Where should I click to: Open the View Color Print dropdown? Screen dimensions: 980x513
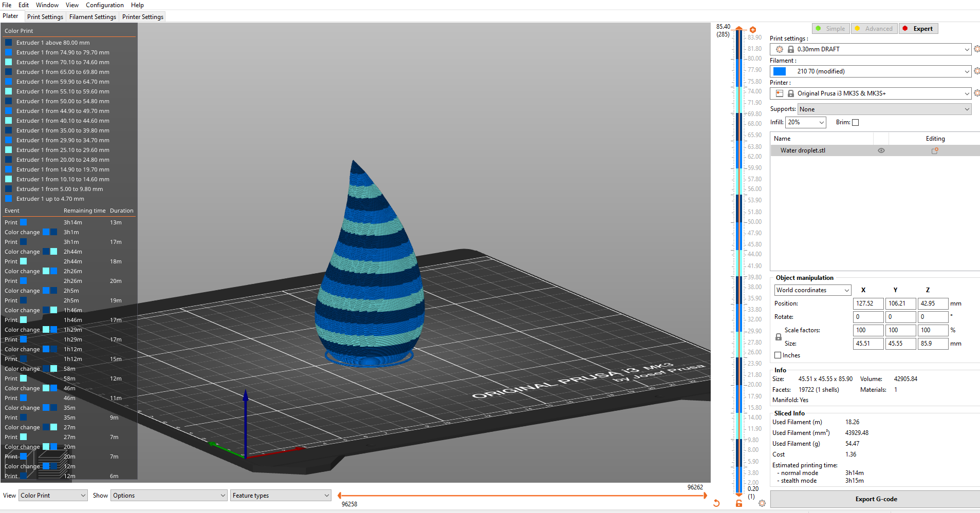[53, 496]
